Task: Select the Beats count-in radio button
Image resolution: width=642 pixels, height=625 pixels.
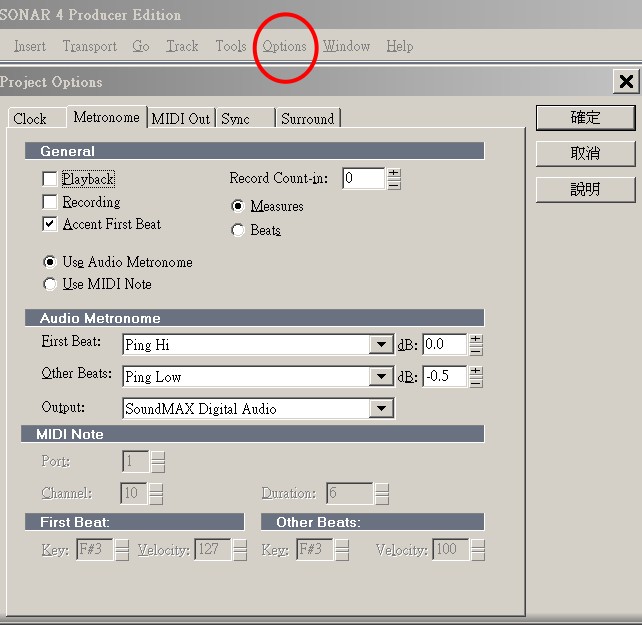Action: tap(238, 230)
